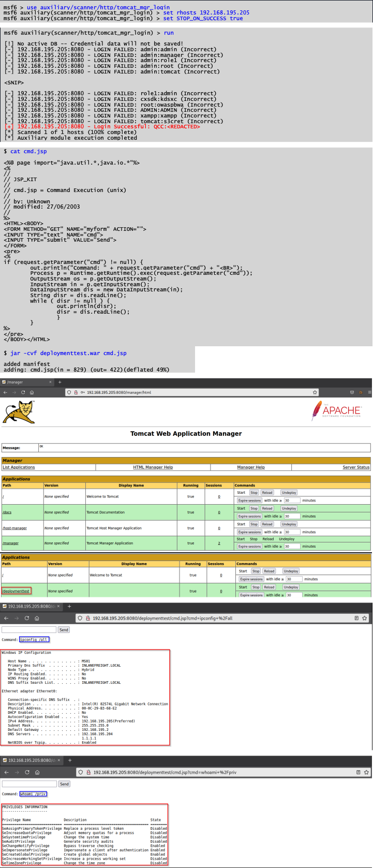Expire sessions for the /host-manager app
The width and height of the screenshot is (373, 868).
[x=249, y=532]
